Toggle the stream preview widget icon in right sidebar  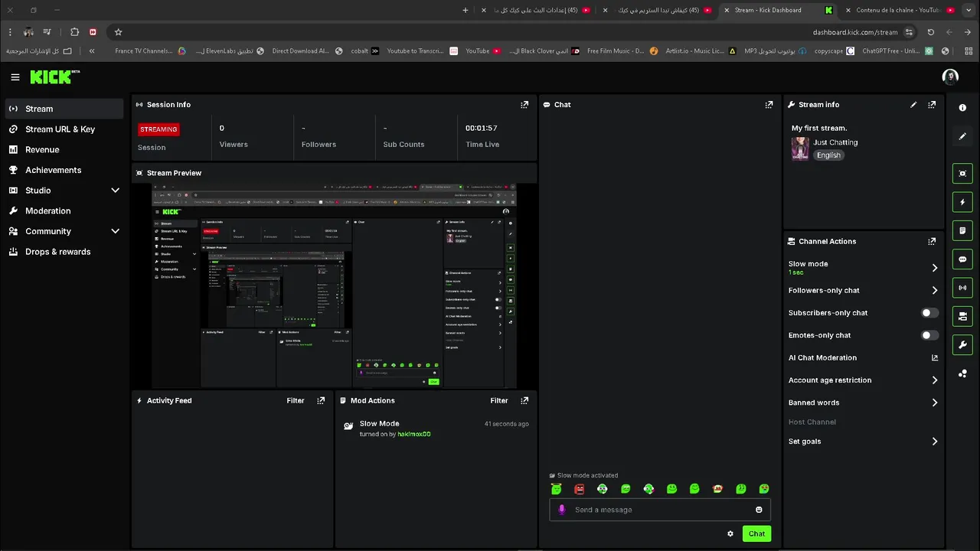point(962,174)
